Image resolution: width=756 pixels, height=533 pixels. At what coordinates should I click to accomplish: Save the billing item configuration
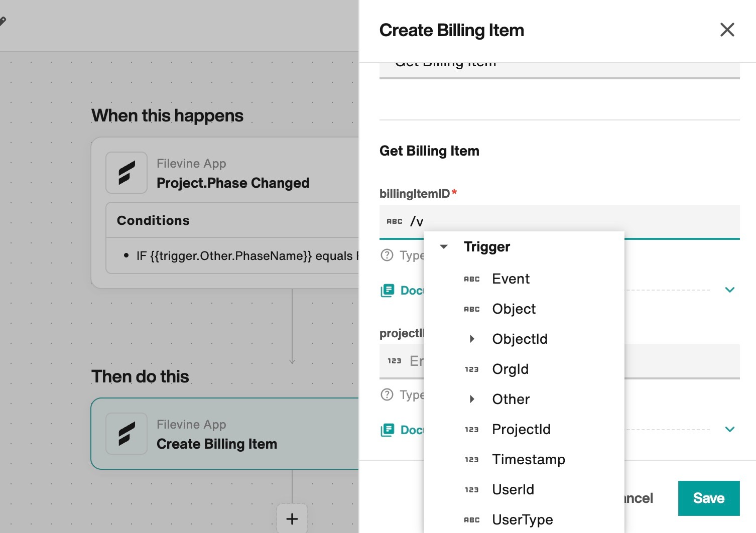[x=709, y=498]
